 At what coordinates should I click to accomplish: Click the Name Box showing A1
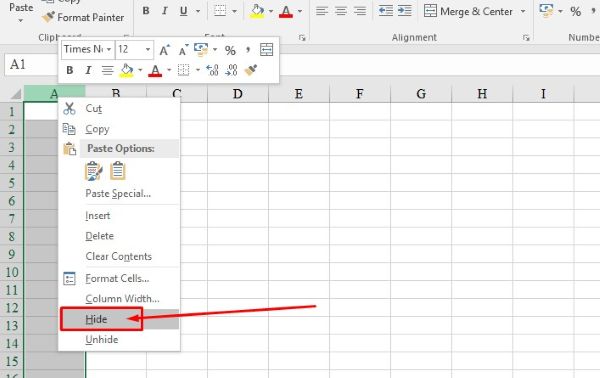(31, 64)
